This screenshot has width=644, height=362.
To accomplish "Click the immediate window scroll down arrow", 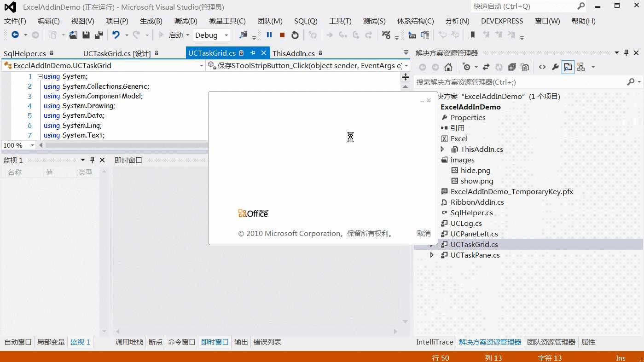I will click(406, 322).
